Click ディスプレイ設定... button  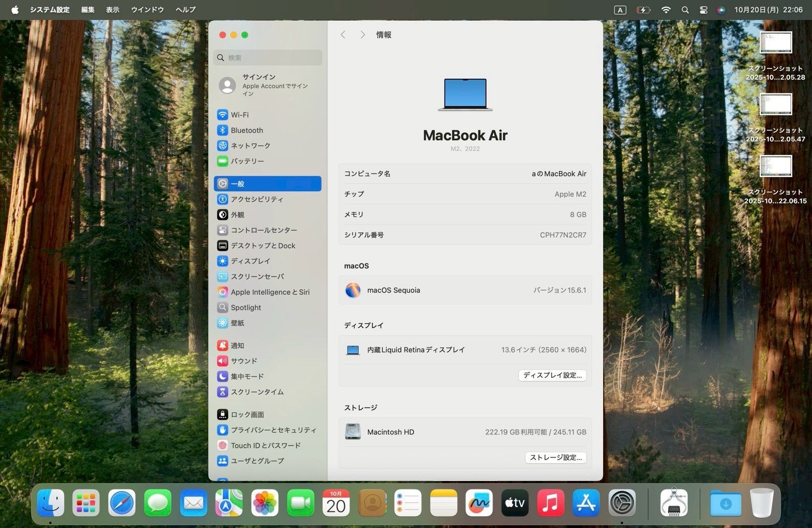[x=552, y=375]
